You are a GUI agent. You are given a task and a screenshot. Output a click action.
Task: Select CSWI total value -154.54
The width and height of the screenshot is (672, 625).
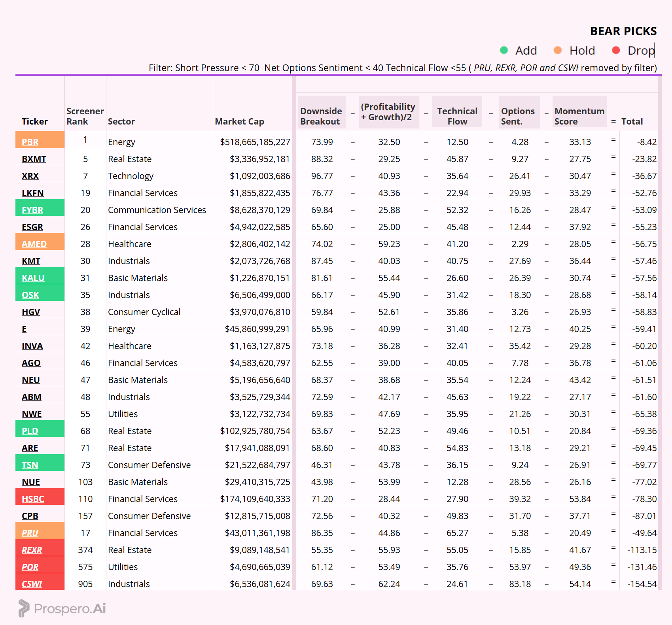tap(642, 584)
